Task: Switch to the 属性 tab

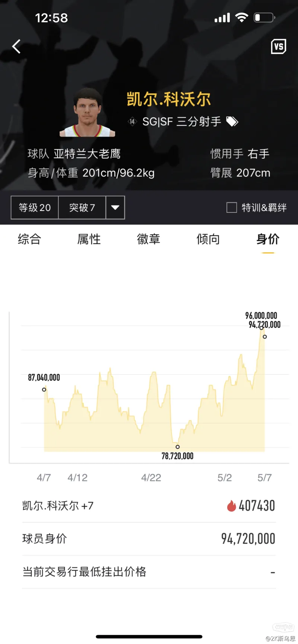Action: point(89,239)
